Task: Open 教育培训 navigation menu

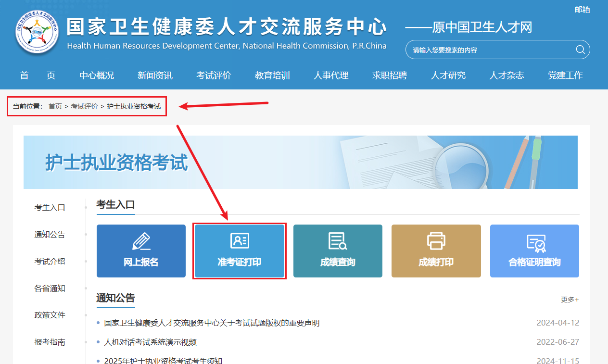Action: pyautogui.click(x=272, y=75)
